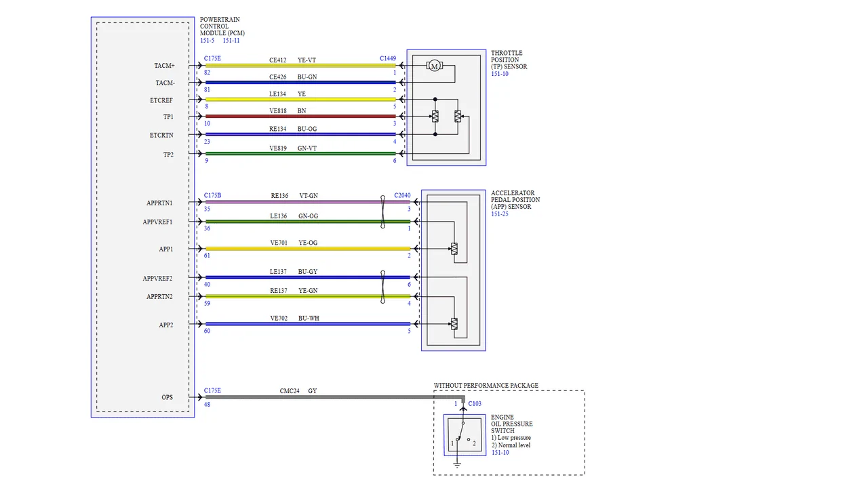Click the TACM+ pin label

[165, 66]
